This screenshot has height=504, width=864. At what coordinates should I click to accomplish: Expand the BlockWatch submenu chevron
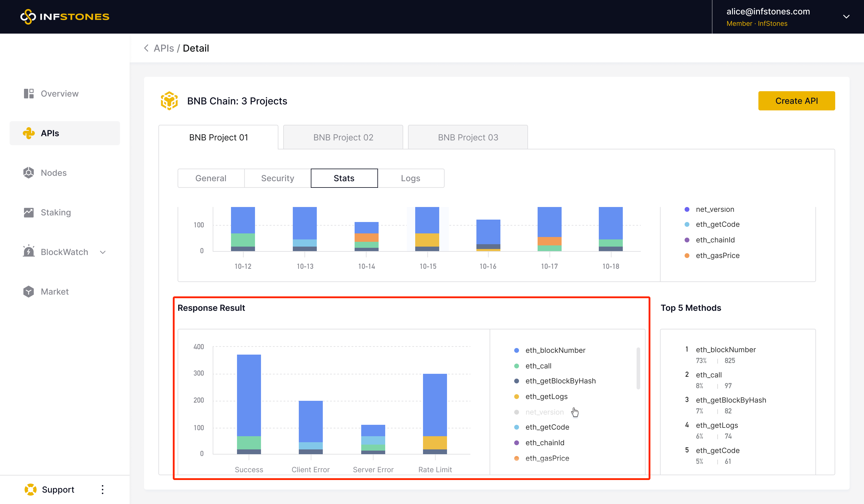(x=103, y=252)
